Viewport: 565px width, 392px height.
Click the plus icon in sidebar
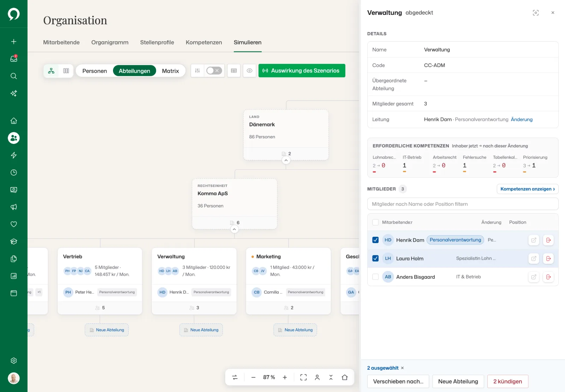tap(14, 41)
